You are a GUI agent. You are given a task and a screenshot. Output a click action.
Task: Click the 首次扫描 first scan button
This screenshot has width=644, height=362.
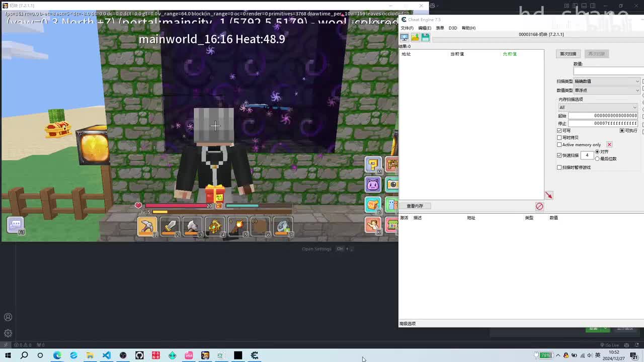click(568, 54)
